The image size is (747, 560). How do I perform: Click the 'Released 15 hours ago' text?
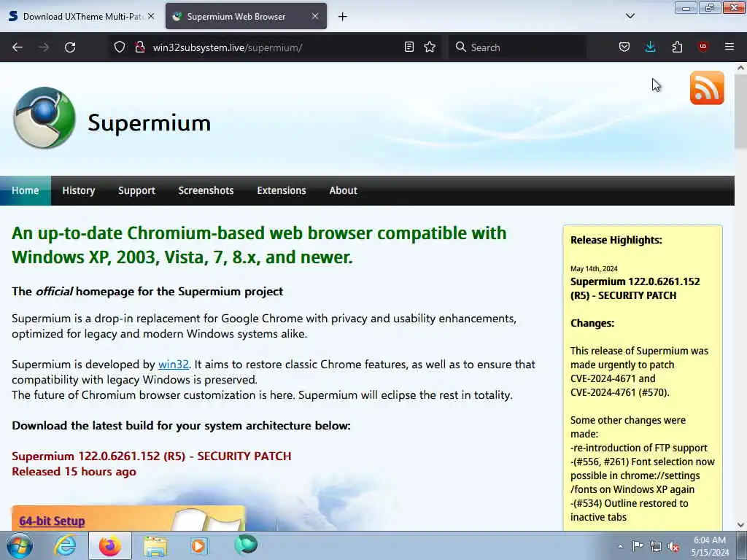[74, 472]
